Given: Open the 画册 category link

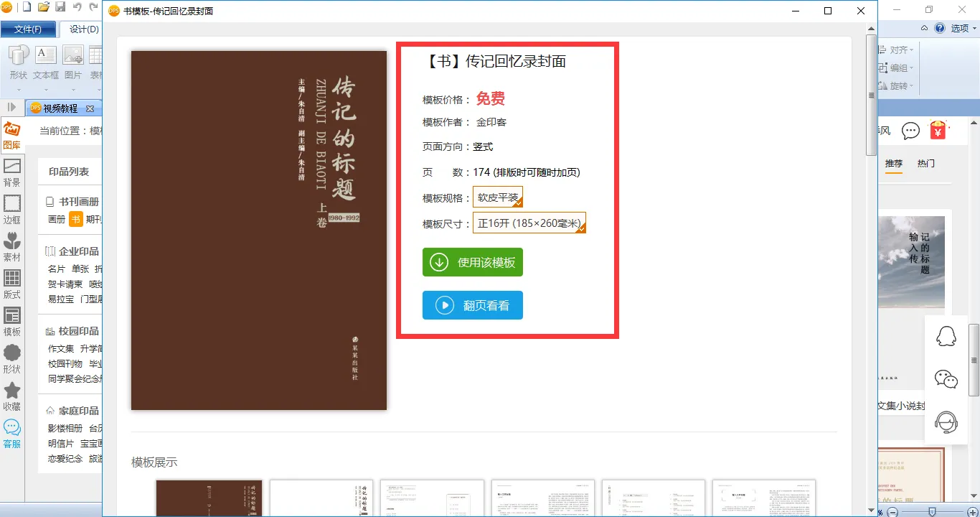Looking at the screenshot, I should 57,220.
